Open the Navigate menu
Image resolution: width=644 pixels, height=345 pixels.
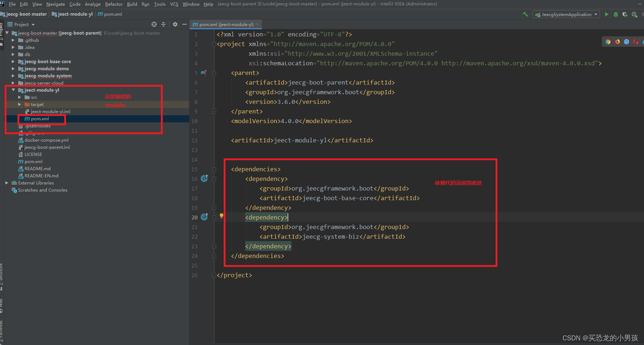56,4
